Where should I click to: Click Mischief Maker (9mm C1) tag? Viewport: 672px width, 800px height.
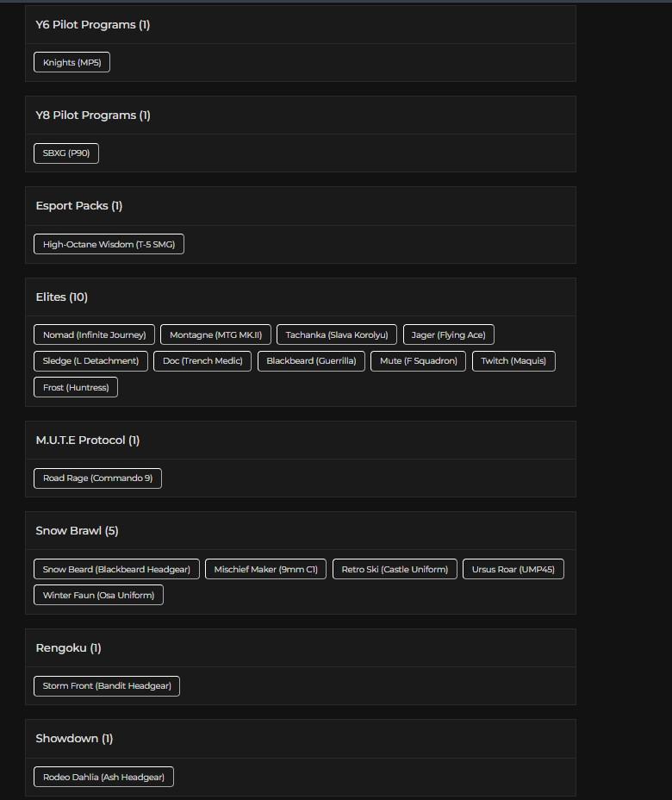click(x=265, y=570)
